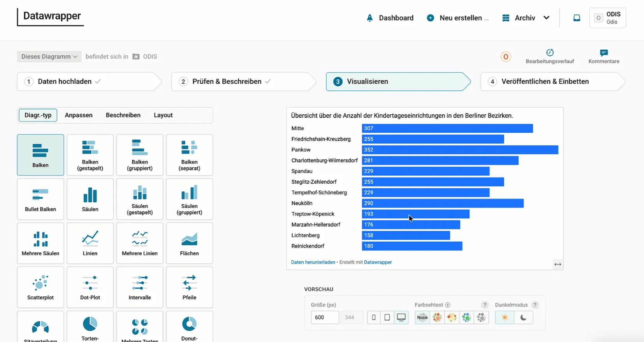The height and width of the screenshot is (342, 644).
Task: Open the Archiv dropdown menu
Action: coord(526,18)
